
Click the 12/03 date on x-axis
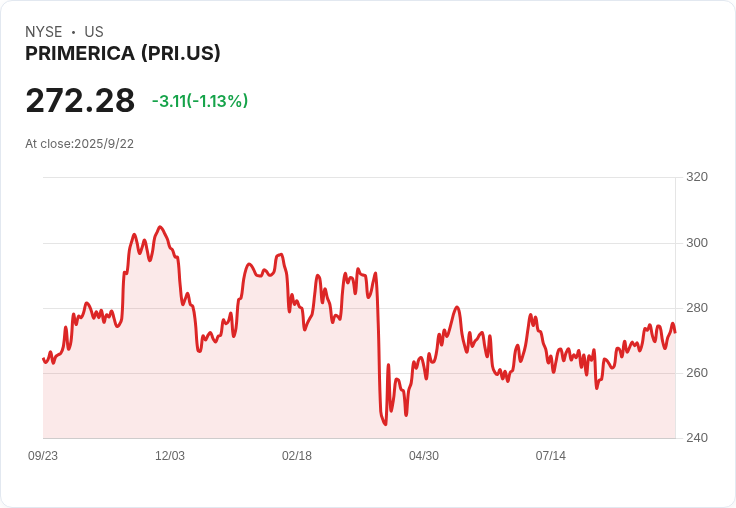(170, 456)
